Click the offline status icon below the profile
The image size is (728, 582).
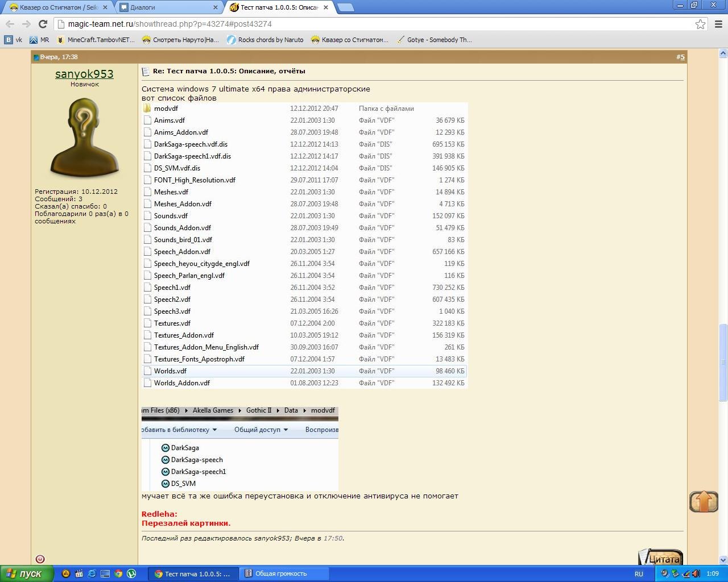pos(40,559)
